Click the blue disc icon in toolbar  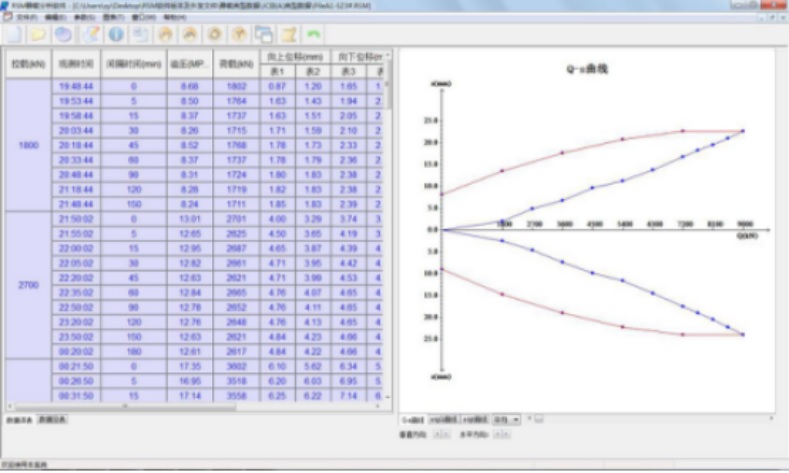tap(64, 34)
